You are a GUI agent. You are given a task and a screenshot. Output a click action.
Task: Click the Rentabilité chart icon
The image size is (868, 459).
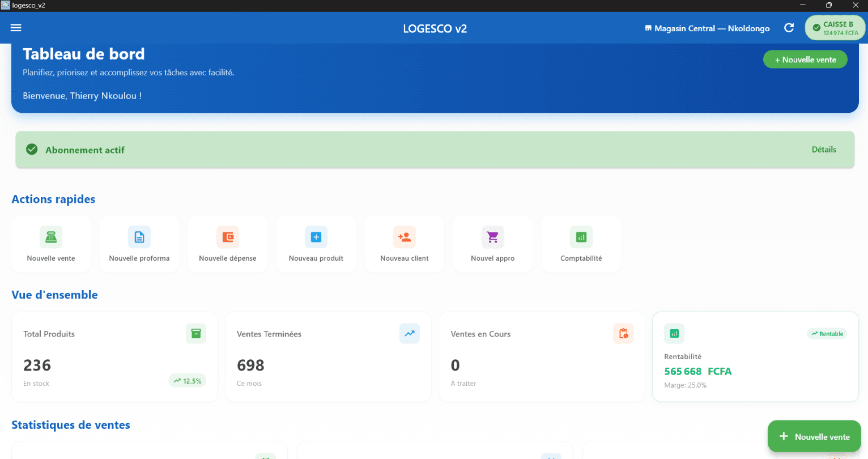coord(674,334)
